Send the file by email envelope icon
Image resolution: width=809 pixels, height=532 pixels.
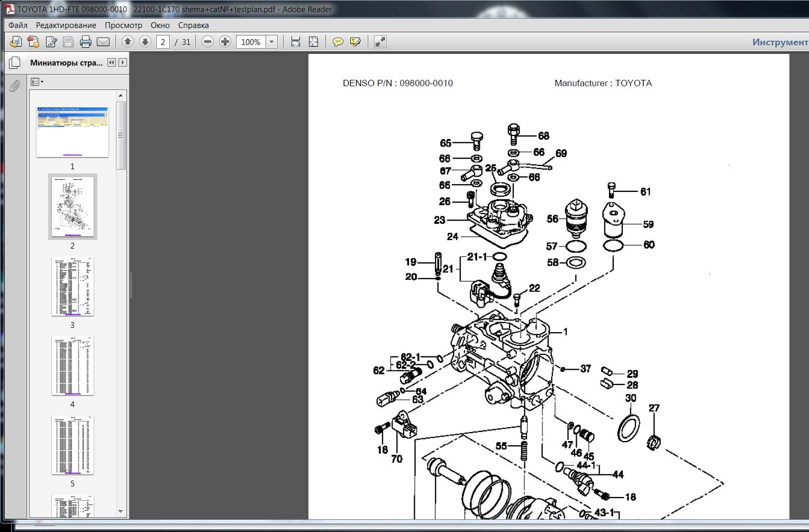click(103, 42)
